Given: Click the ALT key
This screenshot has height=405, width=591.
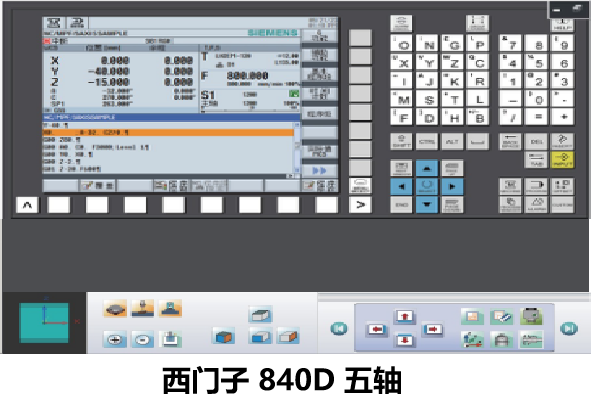Looking at the screenshot, I should pyautogui.click(x=452, y=142).
